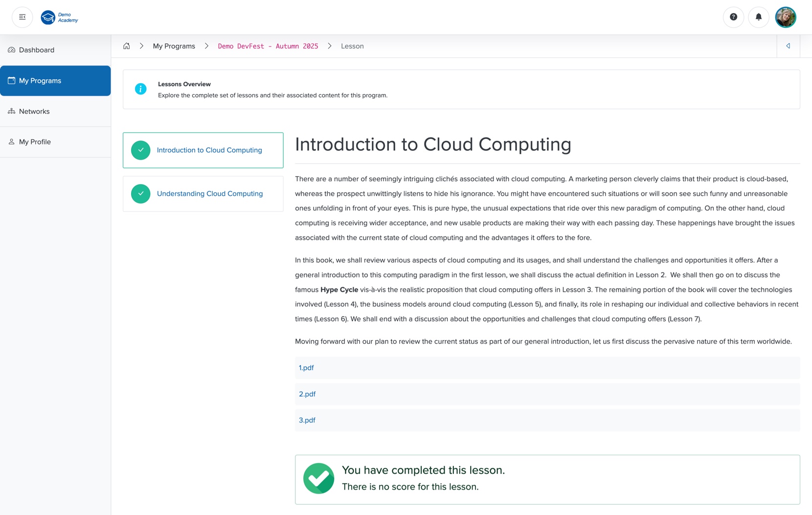Go to Dashboard in the sidebar

[37, 50]
